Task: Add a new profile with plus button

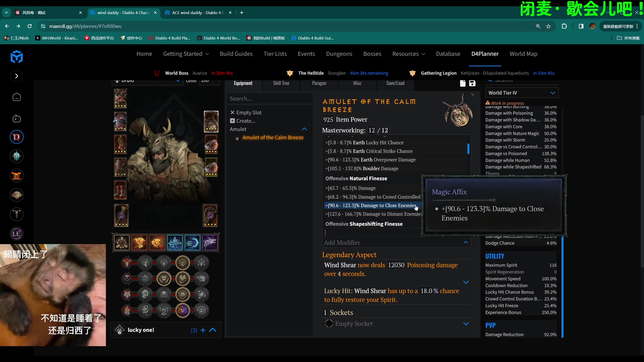Action: pyautogui.click(x=203, y=330)
